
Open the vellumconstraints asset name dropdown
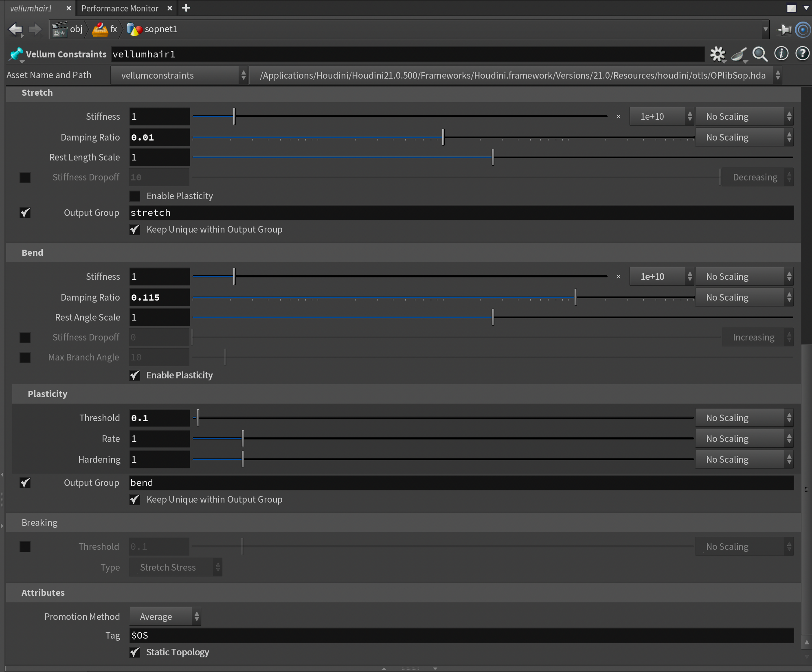179,75
